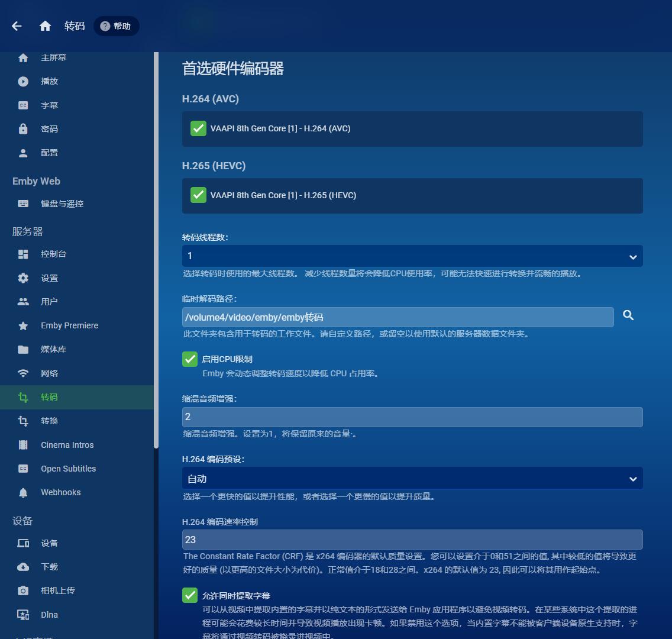Viewport: 672px width, 639px height.
Task: Click the 帮助 help button
Action: (x=116, y=26)
